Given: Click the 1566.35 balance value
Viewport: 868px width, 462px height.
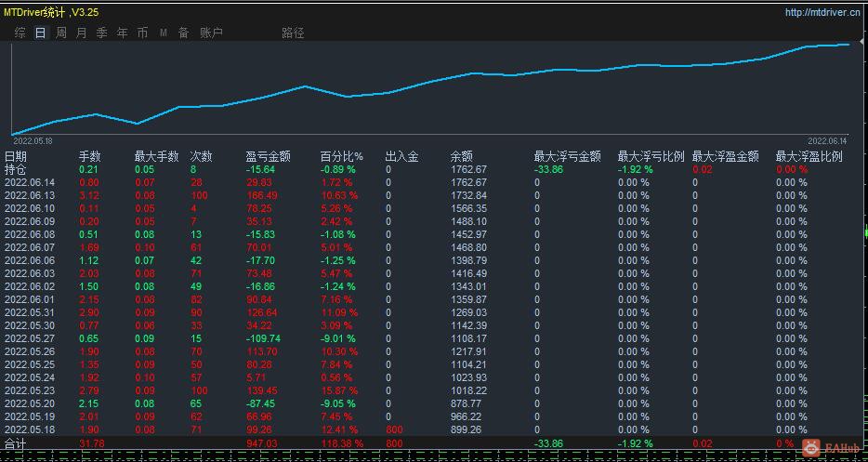Looking at the screenshot, I should [469, 208].
